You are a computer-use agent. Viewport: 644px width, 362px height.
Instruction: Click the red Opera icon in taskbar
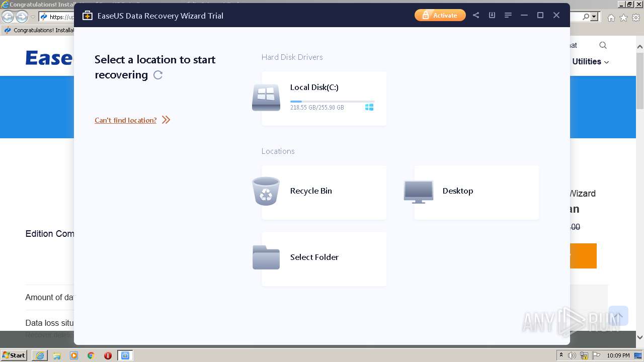click(108, 355)
